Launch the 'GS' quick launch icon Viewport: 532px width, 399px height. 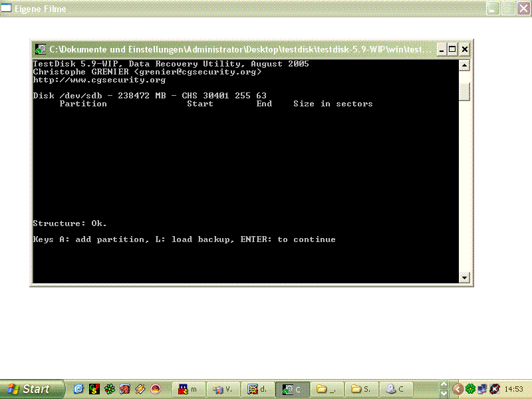94,389
